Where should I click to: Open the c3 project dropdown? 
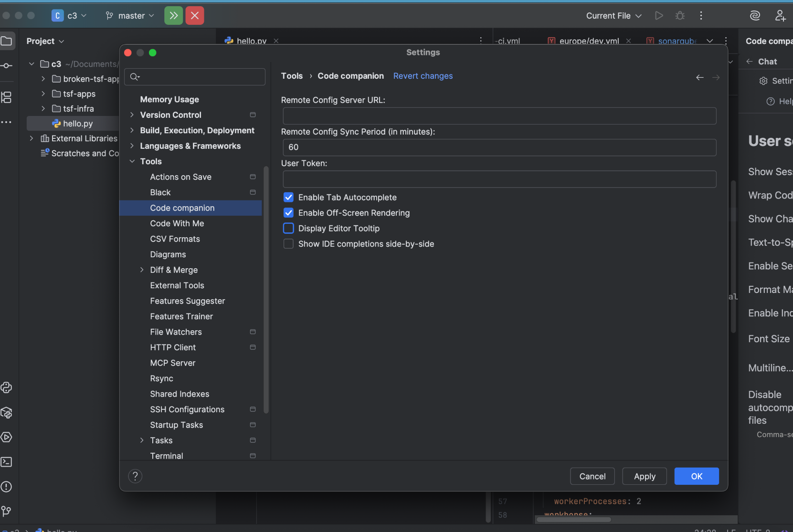coord(70,16)
